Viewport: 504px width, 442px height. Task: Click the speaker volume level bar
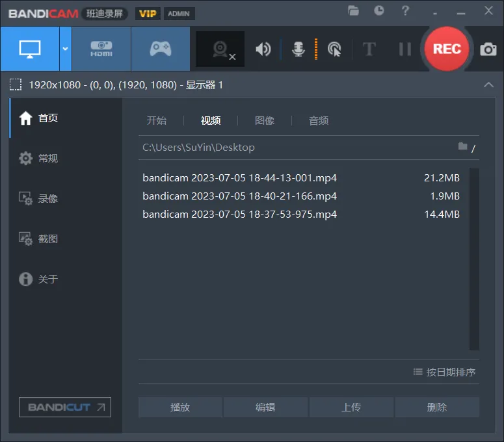[280, 49]
